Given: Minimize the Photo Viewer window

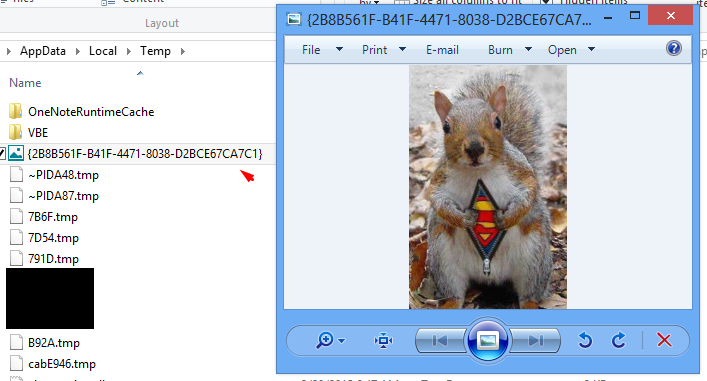Looking at the screenshot, I should (607, 17).
